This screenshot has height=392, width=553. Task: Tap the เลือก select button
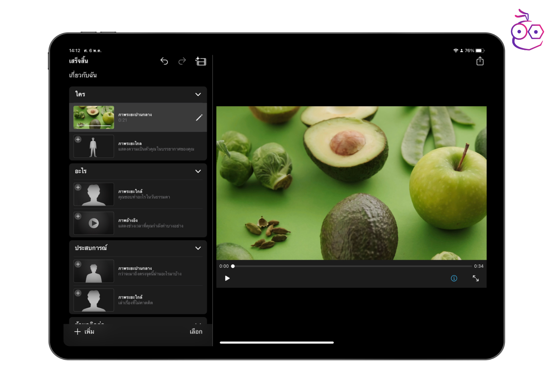[x=196, y=331]
